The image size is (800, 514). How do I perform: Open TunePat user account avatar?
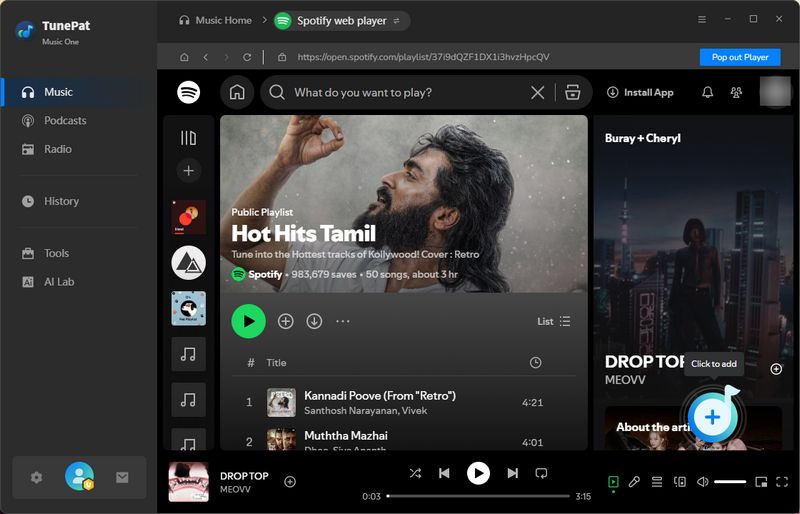pyautogui.click(x=79, y=476)
